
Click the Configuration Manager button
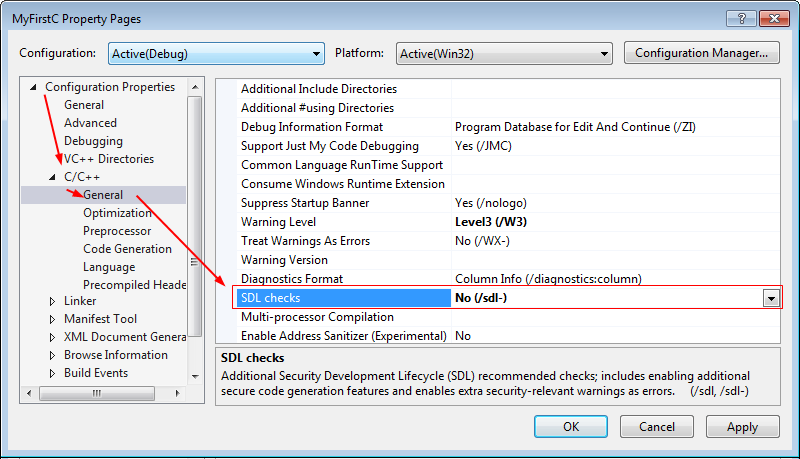coord(701,53)
